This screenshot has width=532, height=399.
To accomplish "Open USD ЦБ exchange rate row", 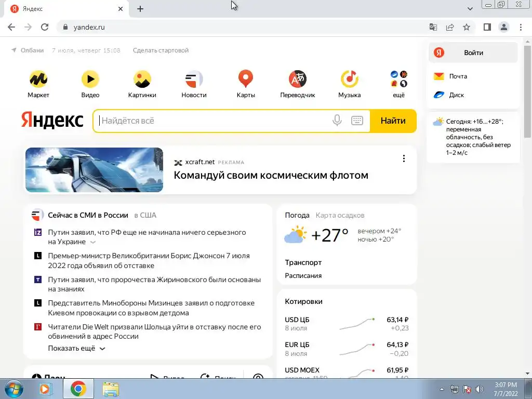I will tap(347, 324).
